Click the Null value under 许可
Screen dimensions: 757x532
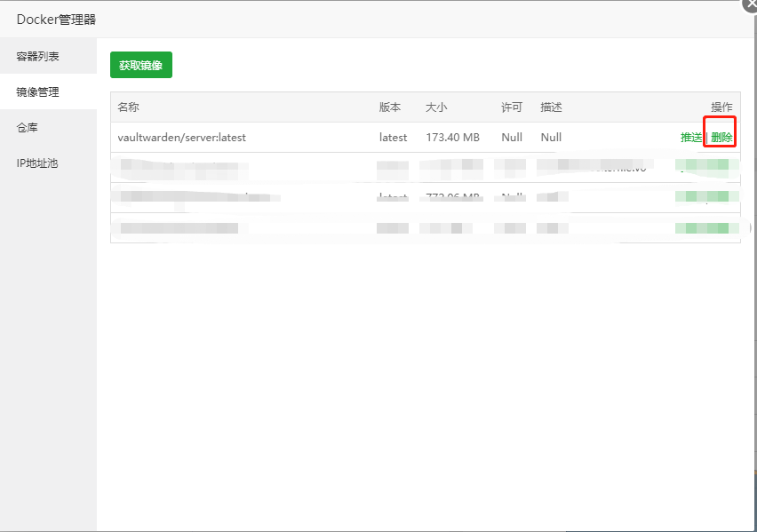pyautogui.click(x=512, y=138)
